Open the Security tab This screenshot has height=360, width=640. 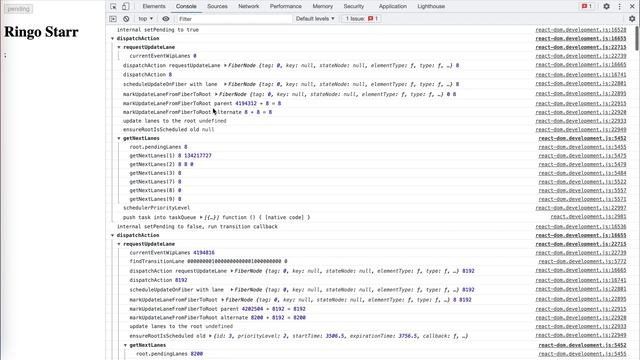pos(353,7)
